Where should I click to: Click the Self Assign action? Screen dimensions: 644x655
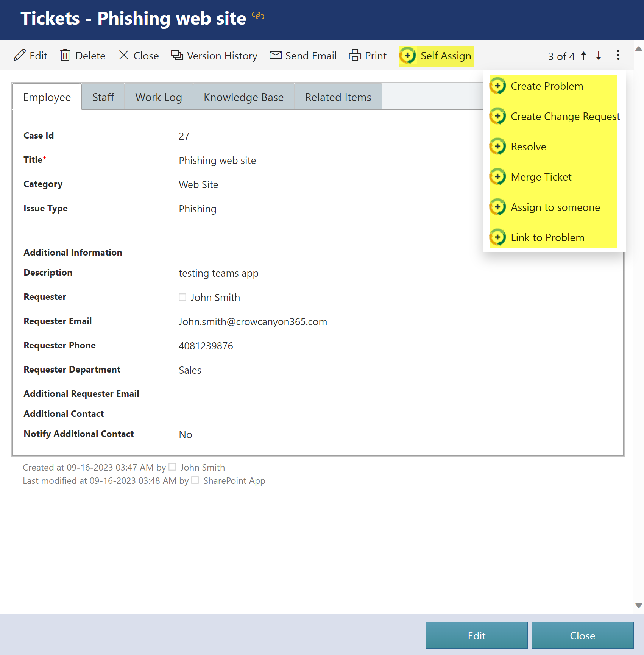coord(436,56)
